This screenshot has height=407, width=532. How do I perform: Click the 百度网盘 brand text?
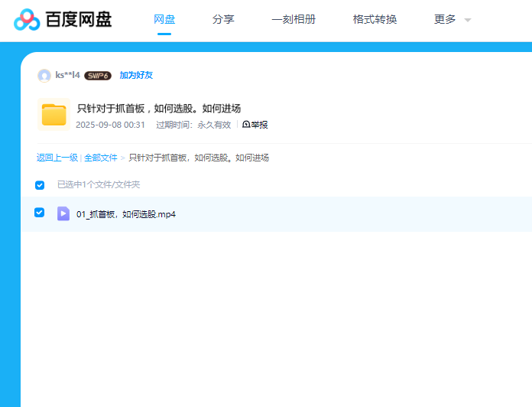tap(79, 20)
